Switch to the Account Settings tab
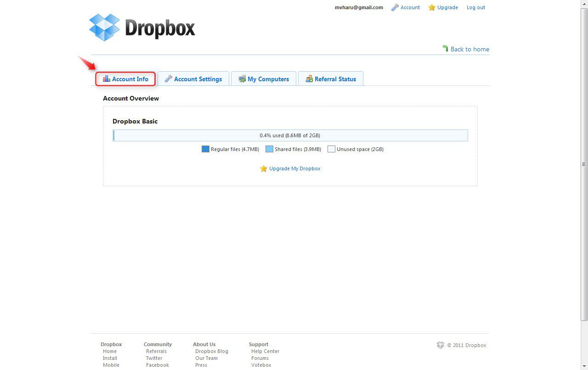588x370 pixels. point(193,79)
